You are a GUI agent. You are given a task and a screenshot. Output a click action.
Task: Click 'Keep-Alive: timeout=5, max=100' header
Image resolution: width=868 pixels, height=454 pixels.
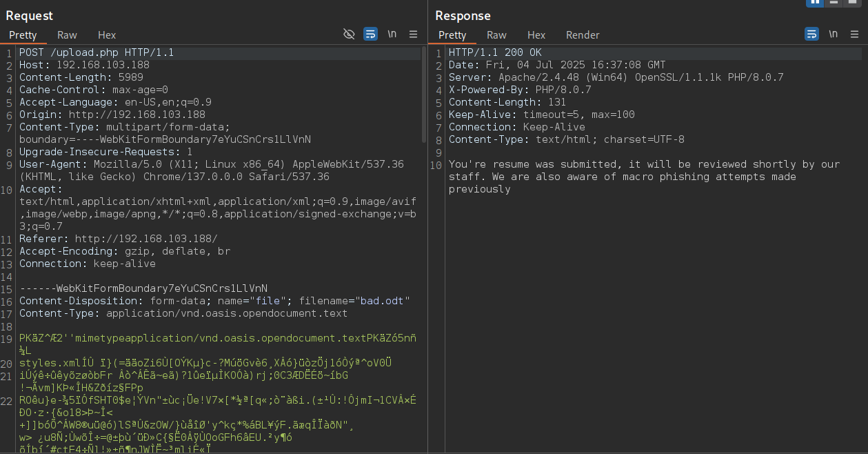click(542, 115)
